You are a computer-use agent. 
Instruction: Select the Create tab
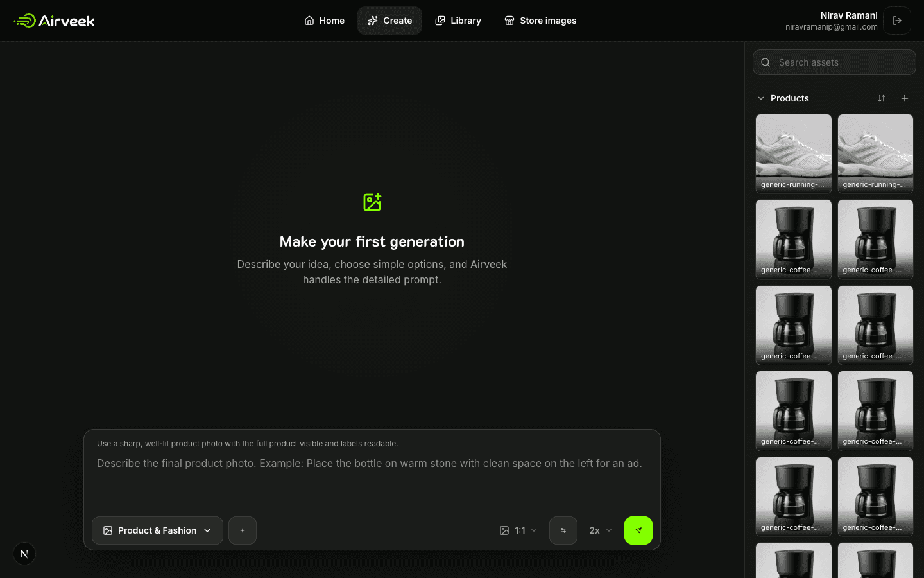point(389,21)
